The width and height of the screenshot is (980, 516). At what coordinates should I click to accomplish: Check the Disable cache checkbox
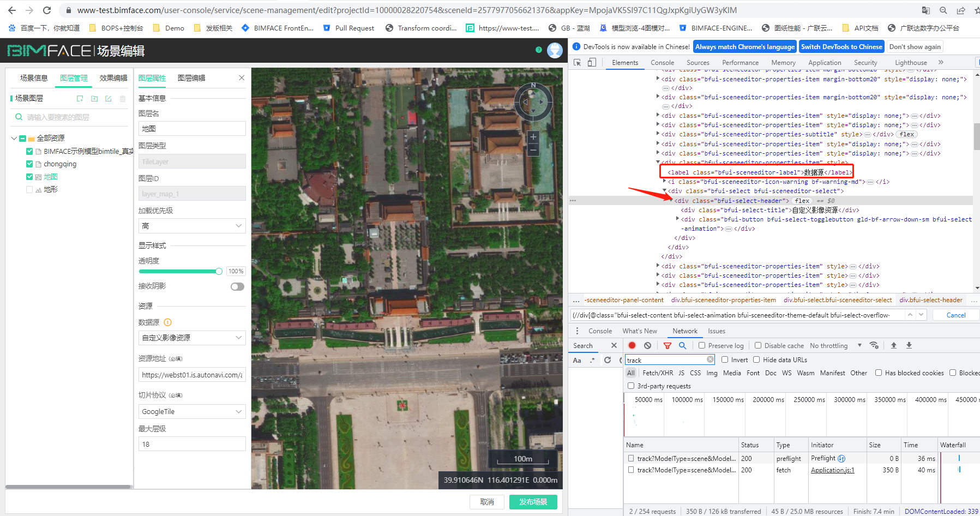coord(758,345)
